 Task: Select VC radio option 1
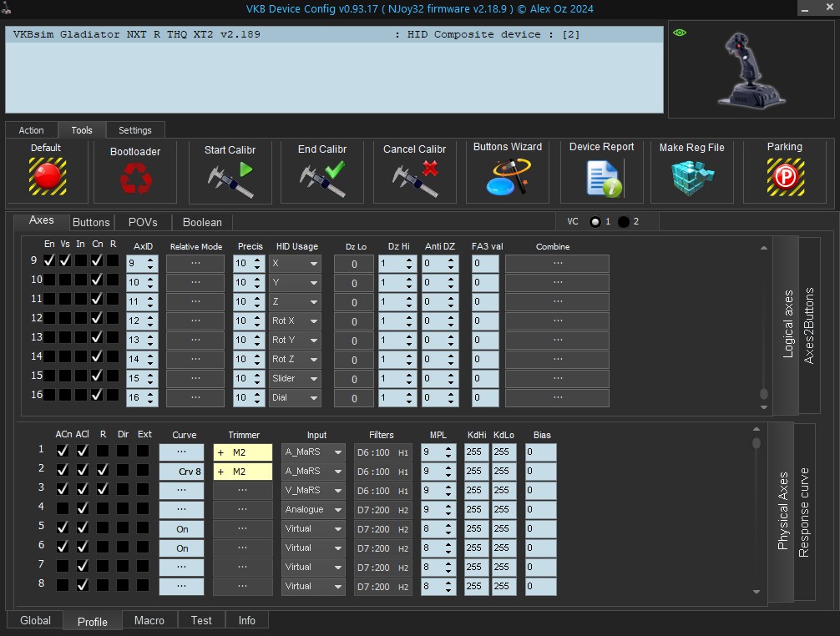[x=595, y=222]
